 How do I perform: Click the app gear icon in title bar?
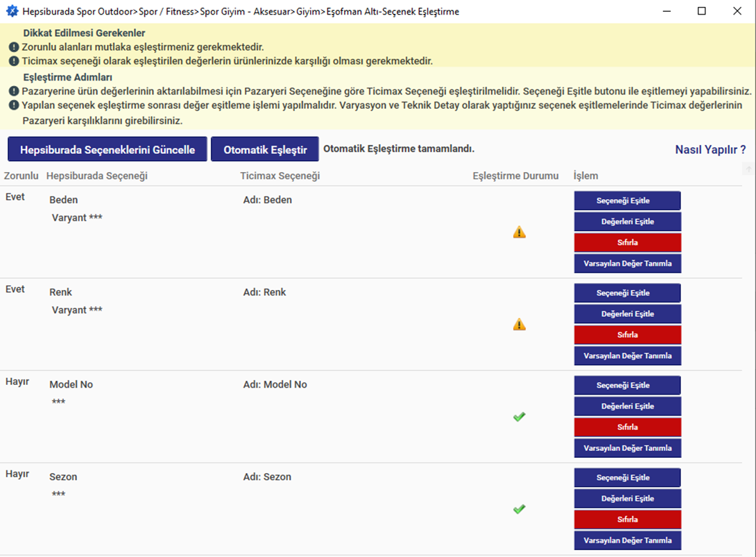coord(12,11)
